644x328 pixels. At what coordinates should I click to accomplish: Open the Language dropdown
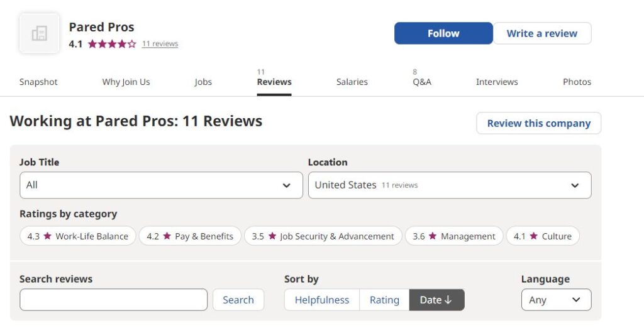[x=556, y=300]
